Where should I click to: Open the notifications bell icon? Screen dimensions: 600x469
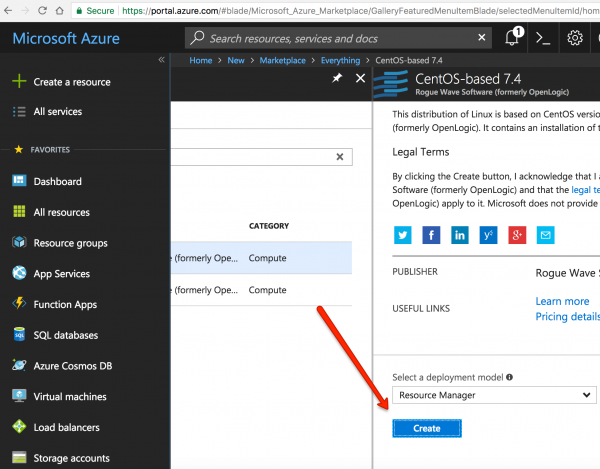513,38
